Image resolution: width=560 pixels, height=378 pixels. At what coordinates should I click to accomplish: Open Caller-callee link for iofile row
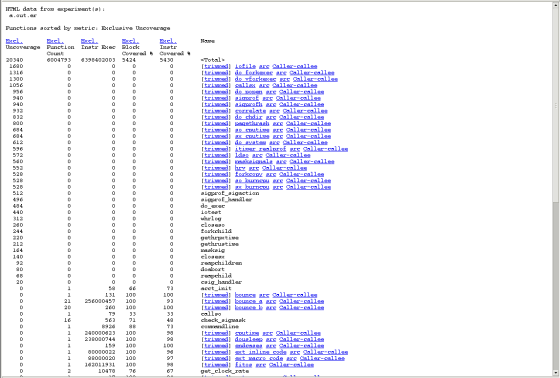pyautogui.click(x=295, y=66)
